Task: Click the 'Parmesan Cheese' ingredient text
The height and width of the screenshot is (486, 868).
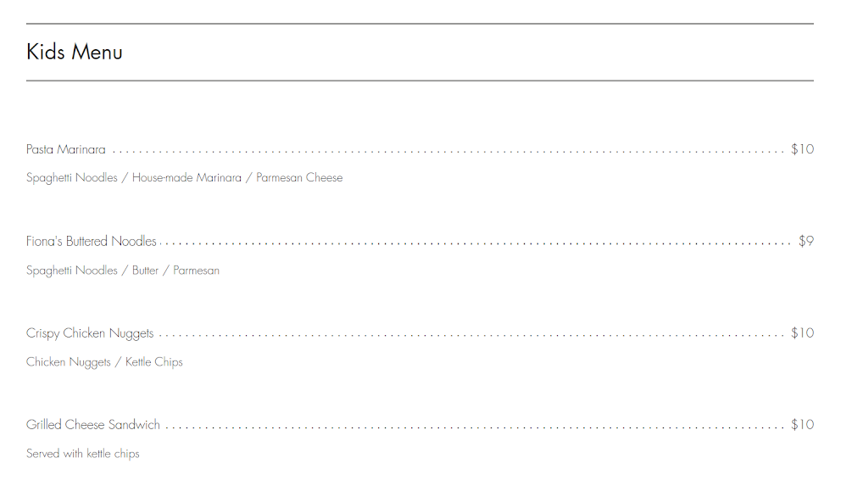Action: (299, 178)
